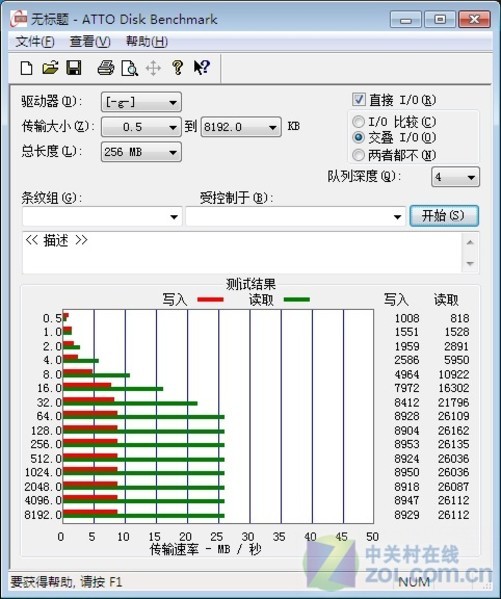Open Print Preview toolbar icon
501x599 pixels.
(x=130, y=68)
